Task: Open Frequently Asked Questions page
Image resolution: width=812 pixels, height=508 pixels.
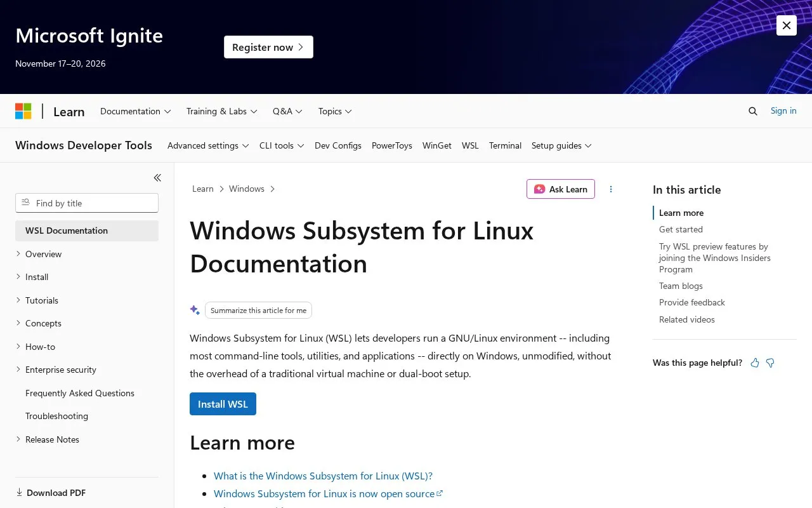Action: tap(80, 393)
